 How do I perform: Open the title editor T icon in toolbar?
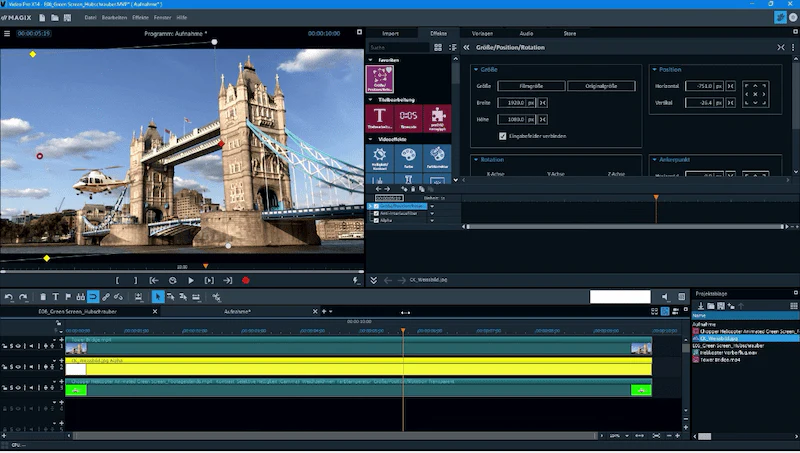56,297
